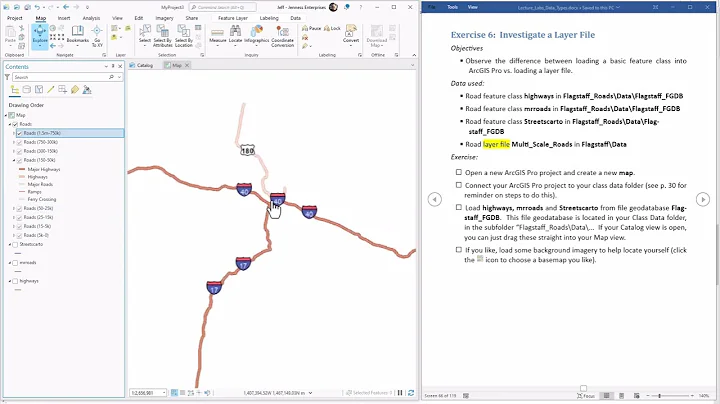This screenshot has width=720, height=404.
Task: Click the Refresh map icon in status bar
Action: (411, 393)
